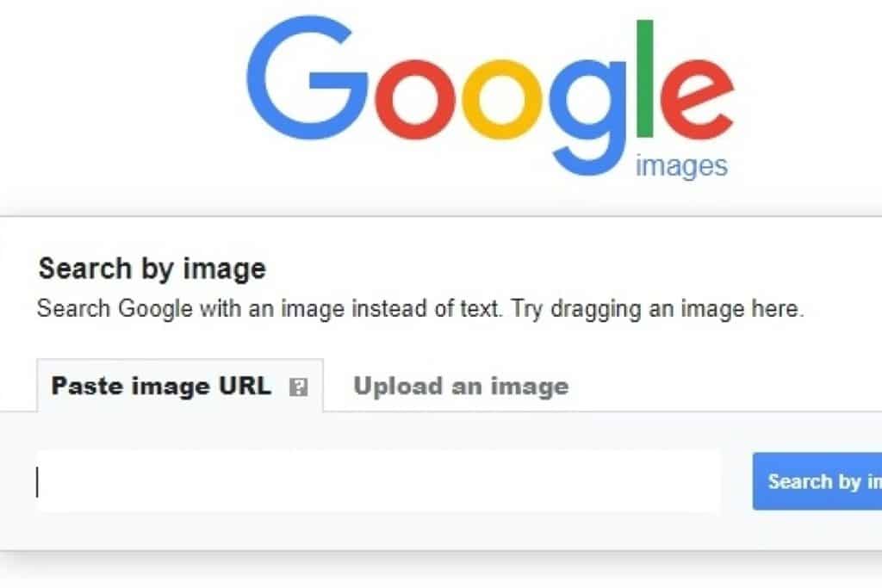Switch to the Upload an image tab
The height and width of the screenshot is (588, 882).
pyautogui.click(x=461, y=387)
